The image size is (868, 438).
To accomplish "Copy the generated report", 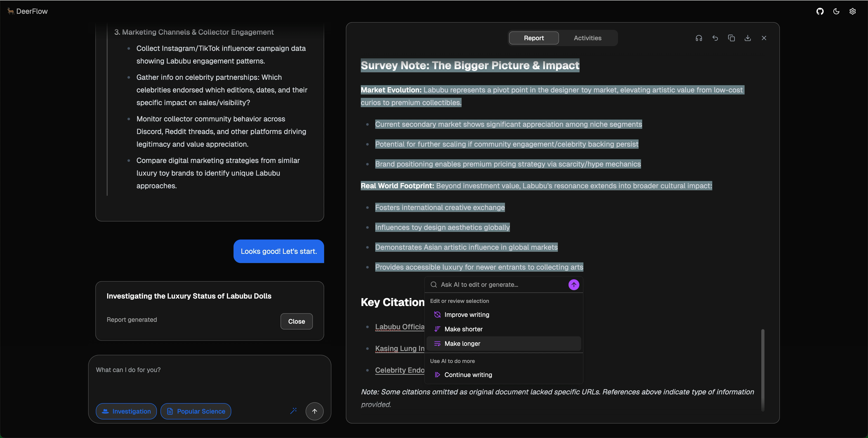I will pos(731,38).
